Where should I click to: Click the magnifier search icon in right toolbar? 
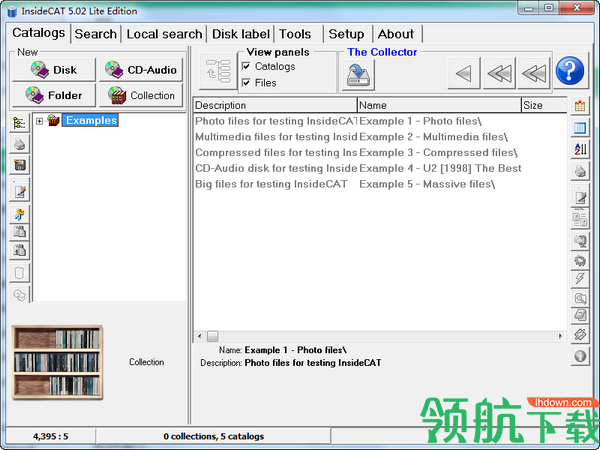pyautogui.click(x=580, y=298)
